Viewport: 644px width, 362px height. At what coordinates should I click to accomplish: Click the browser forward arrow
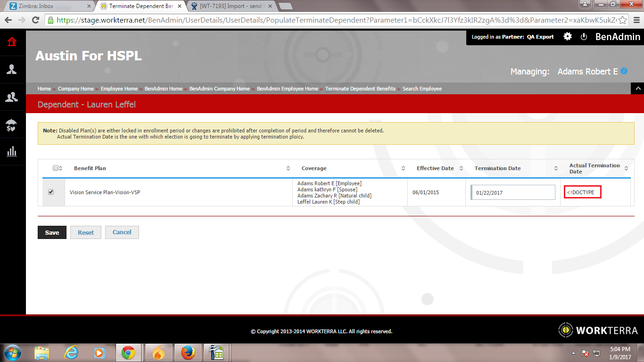coord(22,20)
